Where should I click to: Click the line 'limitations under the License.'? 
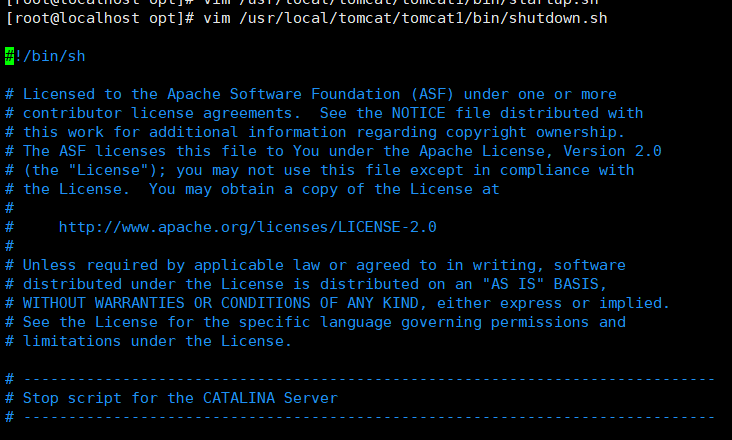pos(148,341)
